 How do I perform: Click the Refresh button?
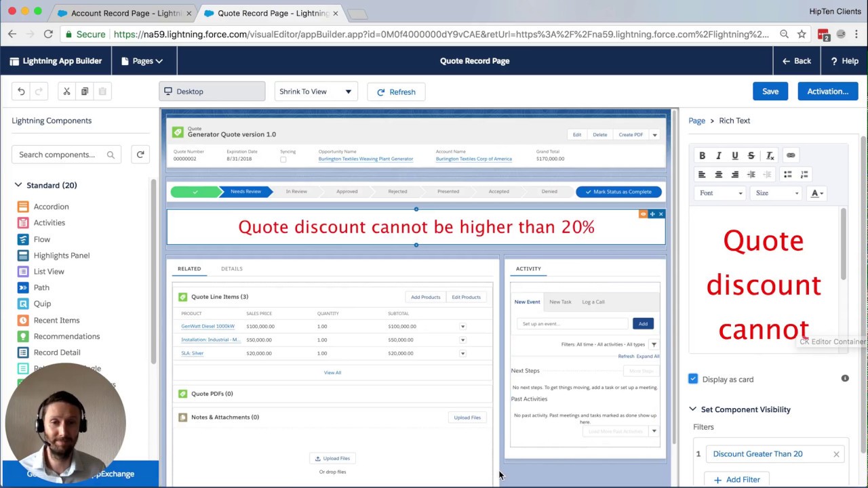[x=396, y=91]
